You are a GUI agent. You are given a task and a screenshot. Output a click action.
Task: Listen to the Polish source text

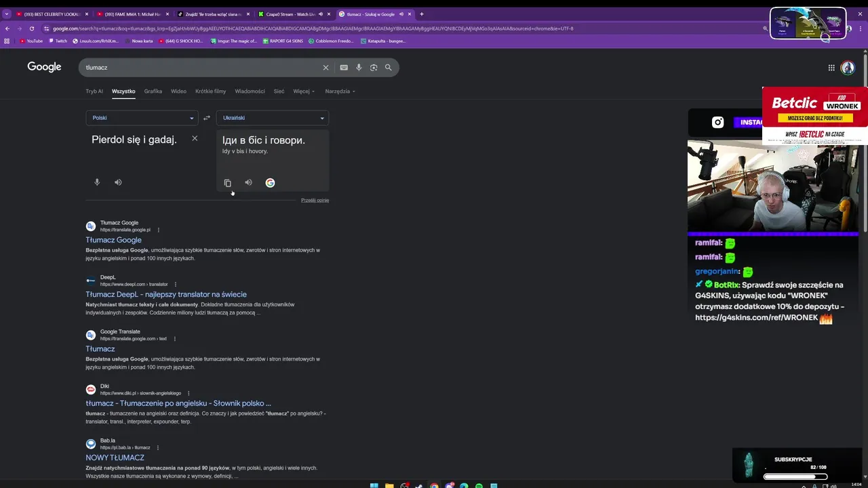pos(118,182)
